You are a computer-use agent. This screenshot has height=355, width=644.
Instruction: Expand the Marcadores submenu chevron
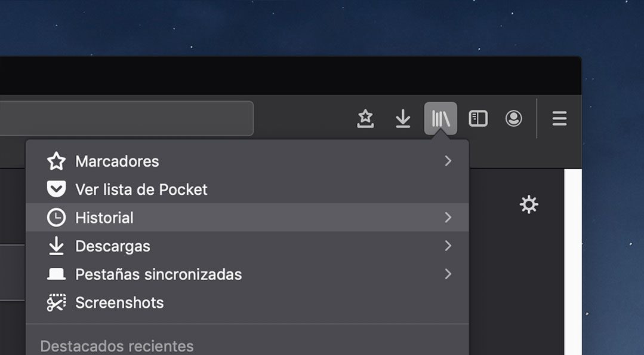pyautogui.click(x=448, y=161)
